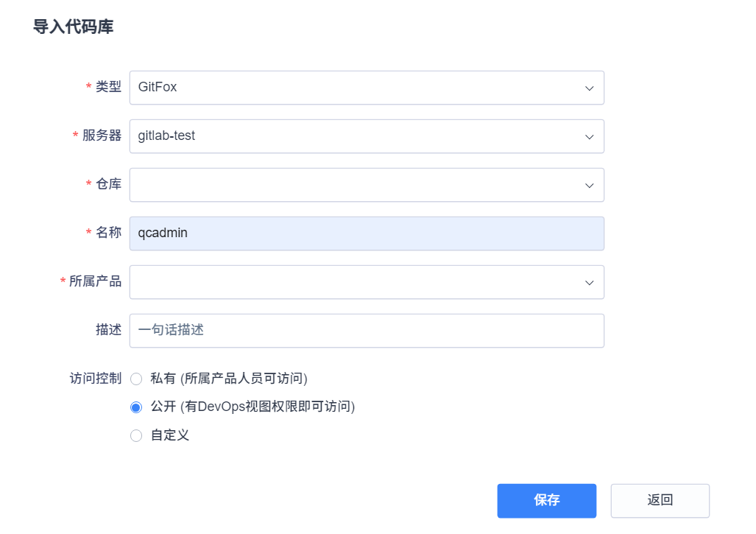Click the 描述 one-line description input

point(367,331)
